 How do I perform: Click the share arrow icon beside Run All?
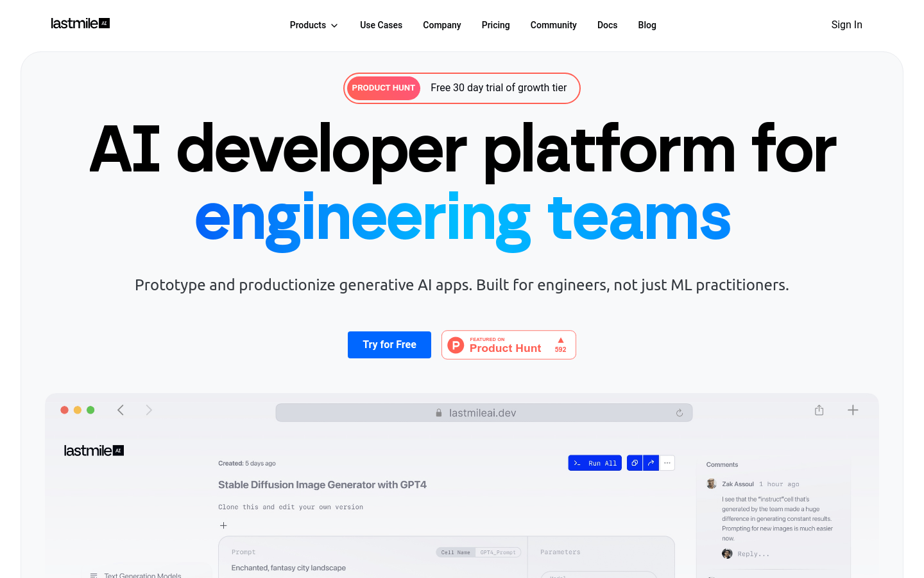[651, 463]
